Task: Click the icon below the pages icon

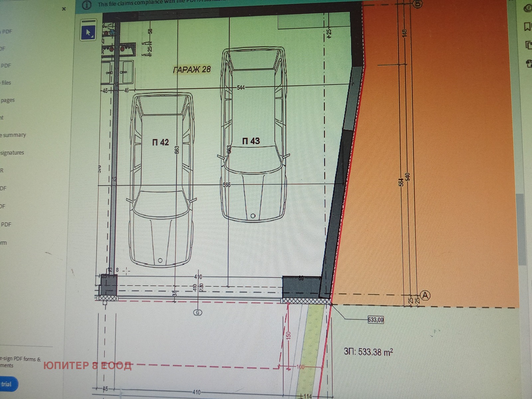Action: [x=528, y=63]
